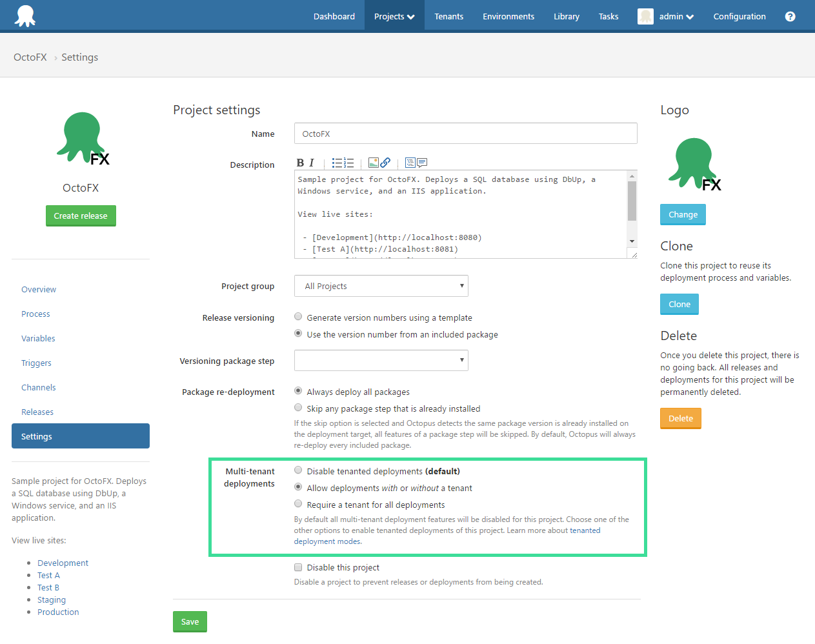Open the Development live site link
Screen dimensions: 815x644
tap(63, 563)
